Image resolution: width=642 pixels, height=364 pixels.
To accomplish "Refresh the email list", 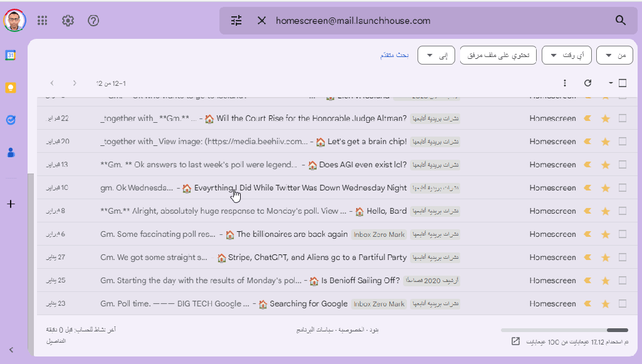I will pyautogui.click(x=588, y=82).
